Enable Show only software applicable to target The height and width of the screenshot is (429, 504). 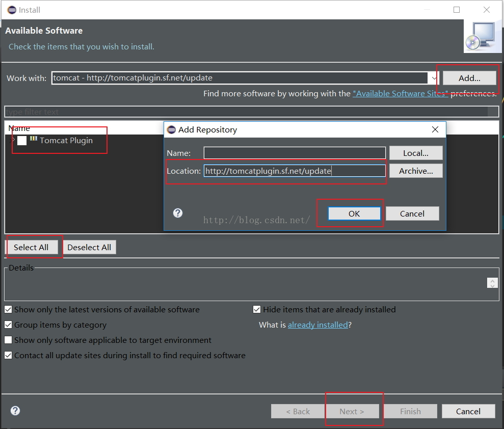coord(8,340)
